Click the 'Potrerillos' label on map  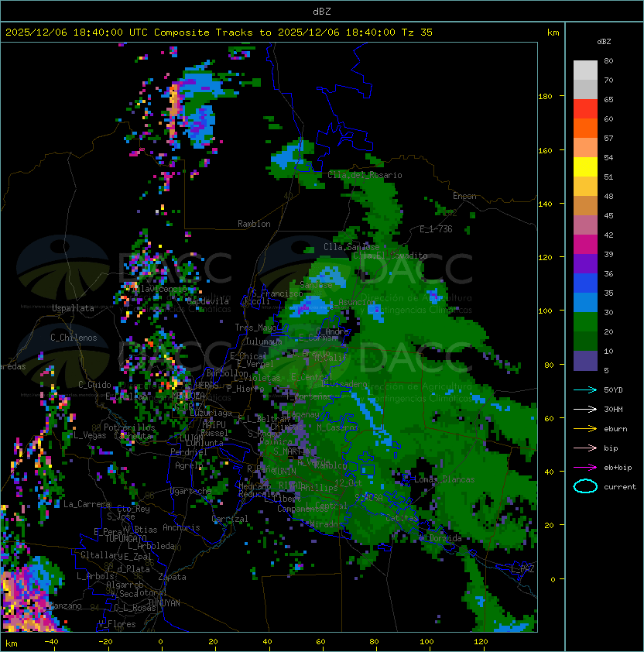click(x=129, y=427)
